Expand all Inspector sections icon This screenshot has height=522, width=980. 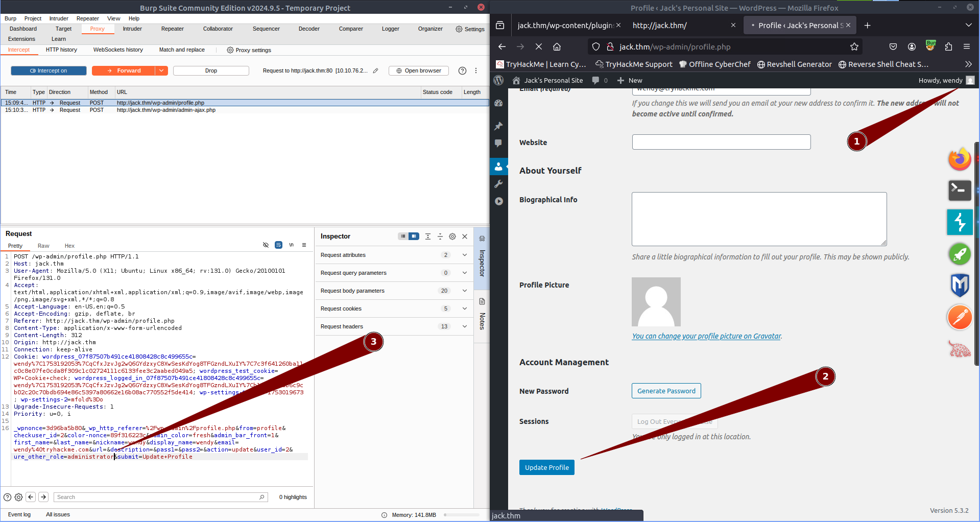coord(428,236)
